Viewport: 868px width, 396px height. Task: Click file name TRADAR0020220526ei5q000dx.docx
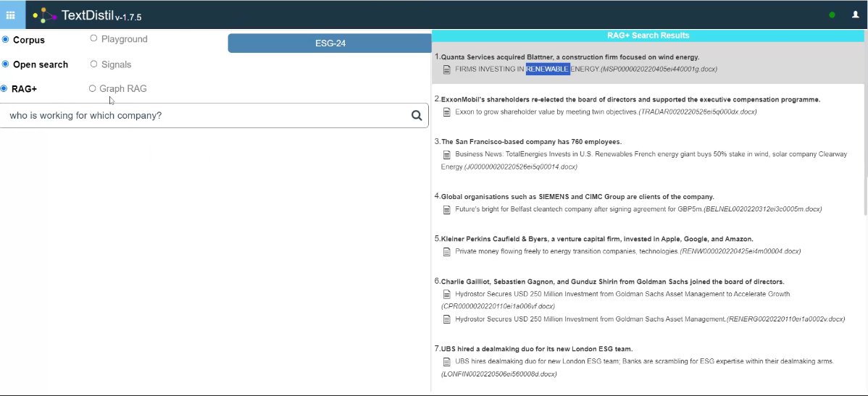(x=698, y=111)
